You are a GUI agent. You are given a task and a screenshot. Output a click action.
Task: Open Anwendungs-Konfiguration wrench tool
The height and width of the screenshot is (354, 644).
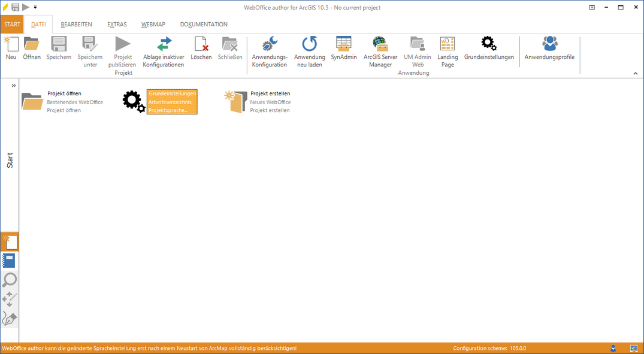(x=270, y=45)
